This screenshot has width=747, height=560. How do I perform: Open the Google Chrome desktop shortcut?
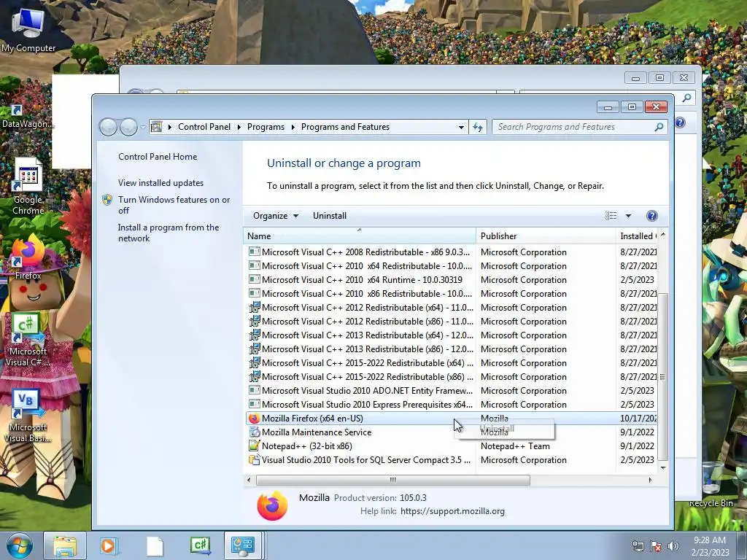pos(28,187)
